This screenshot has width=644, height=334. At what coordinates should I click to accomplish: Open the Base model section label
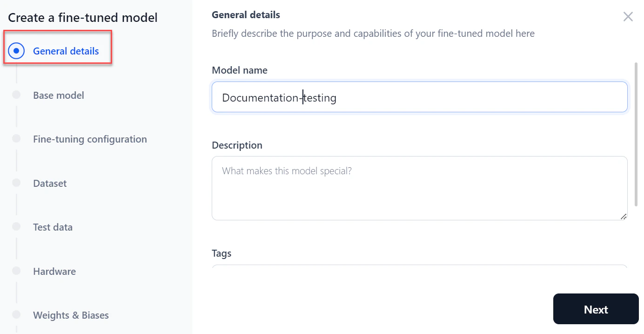[59, 95]
